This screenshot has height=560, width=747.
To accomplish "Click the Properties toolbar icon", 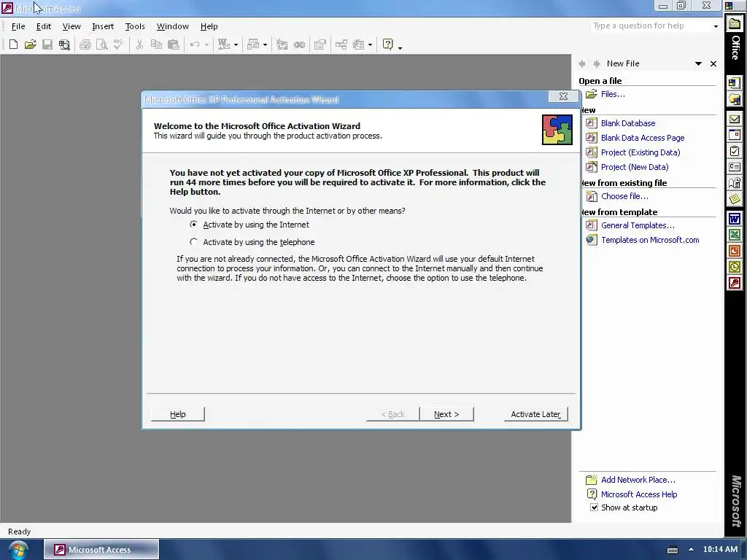I will (320, 44).
